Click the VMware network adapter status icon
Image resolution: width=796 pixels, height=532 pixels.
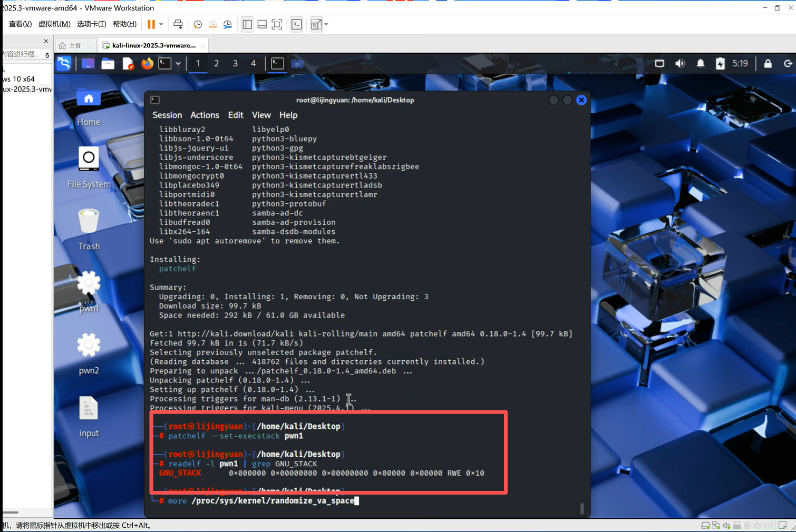[x=716, y=525]
